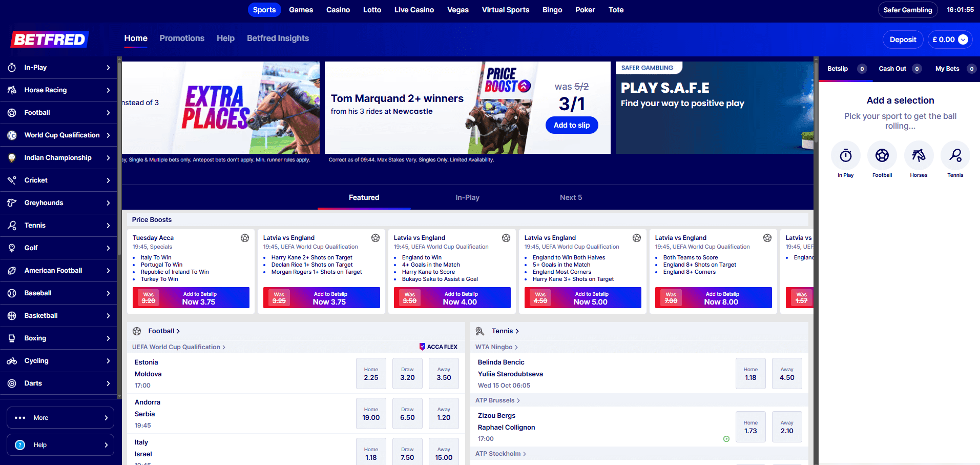
Task: Click Add to slip on price boost banner
Action: point(572,125)
